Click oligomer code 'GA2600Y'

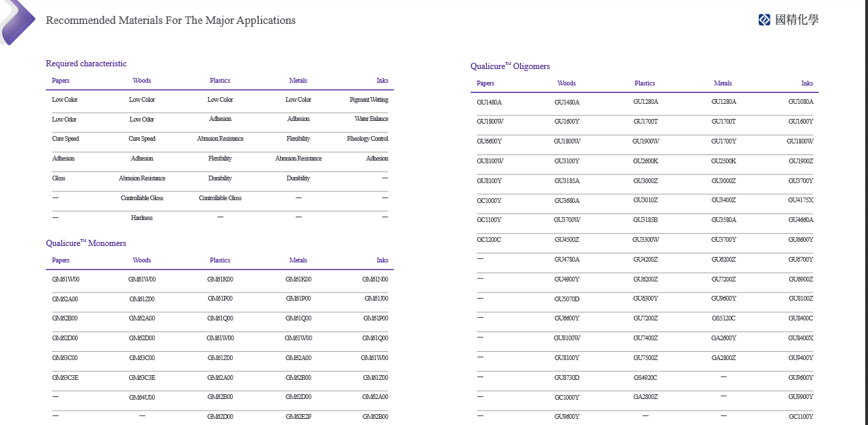click(x=723, y=339)
